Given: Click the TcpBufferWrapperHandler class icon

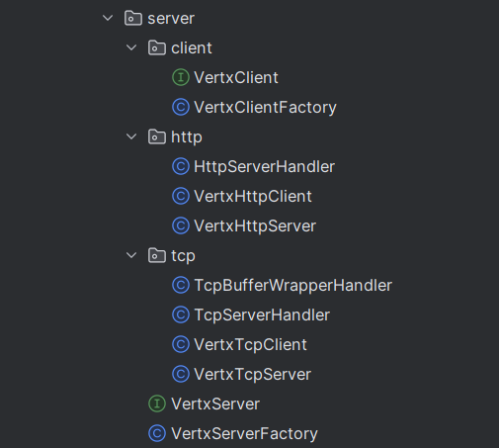Looking at the screenshot, I should click(181, 285).
